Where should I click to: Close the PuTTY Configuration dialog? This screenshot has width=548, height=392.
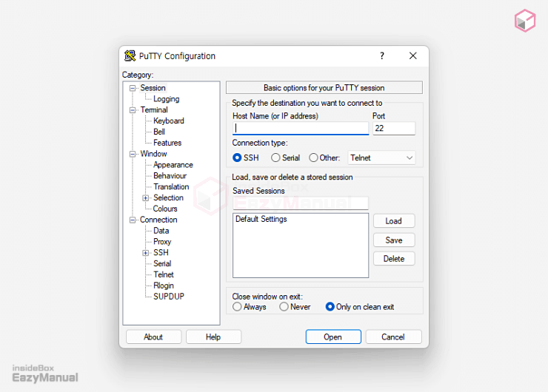[x=412, y=56]
